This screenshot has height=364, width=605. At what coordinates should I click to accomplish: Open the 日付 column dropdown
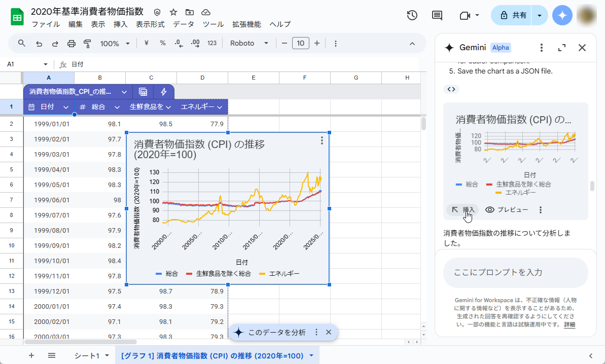click(66, 107)
